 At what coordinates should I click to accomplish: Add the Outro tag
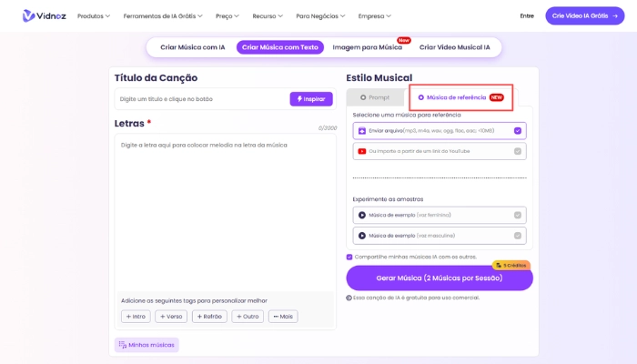point(248,317)
